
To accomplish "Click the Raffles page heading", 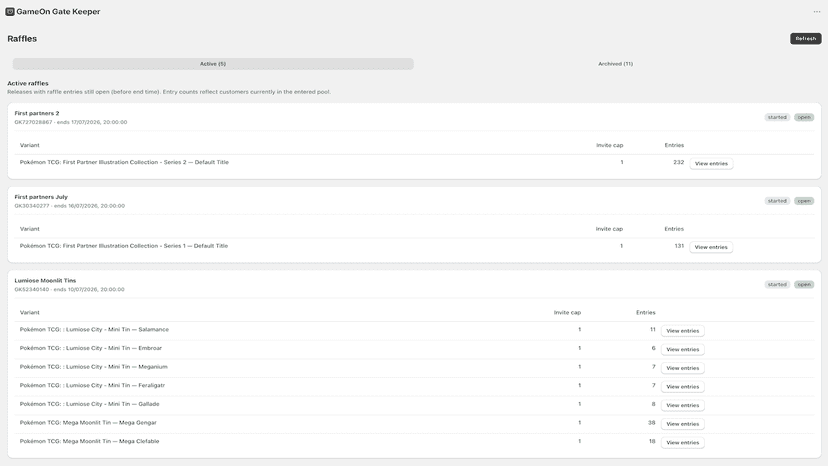I will 22,39.
